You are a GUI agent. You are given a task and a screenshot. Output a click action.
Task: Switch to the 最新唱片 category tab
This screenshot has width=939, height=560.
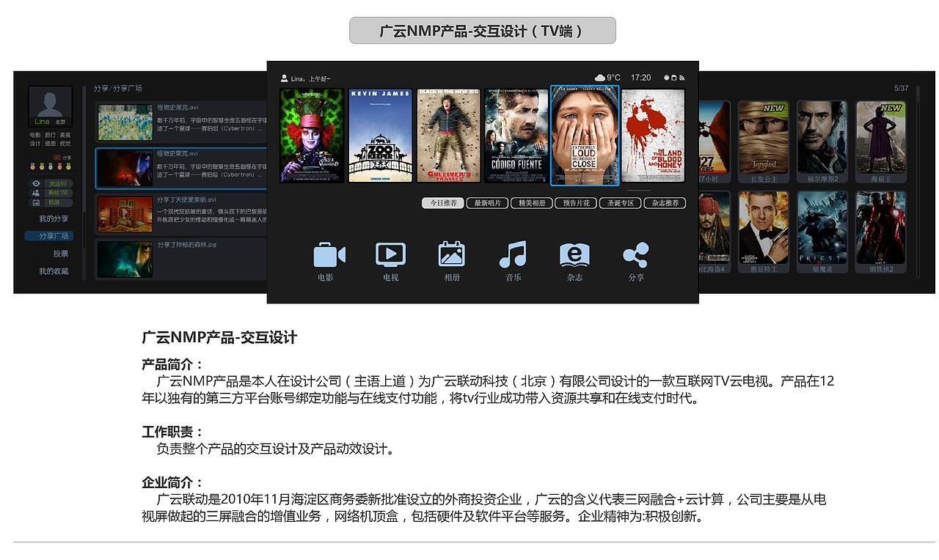click(x=486, y=203)
